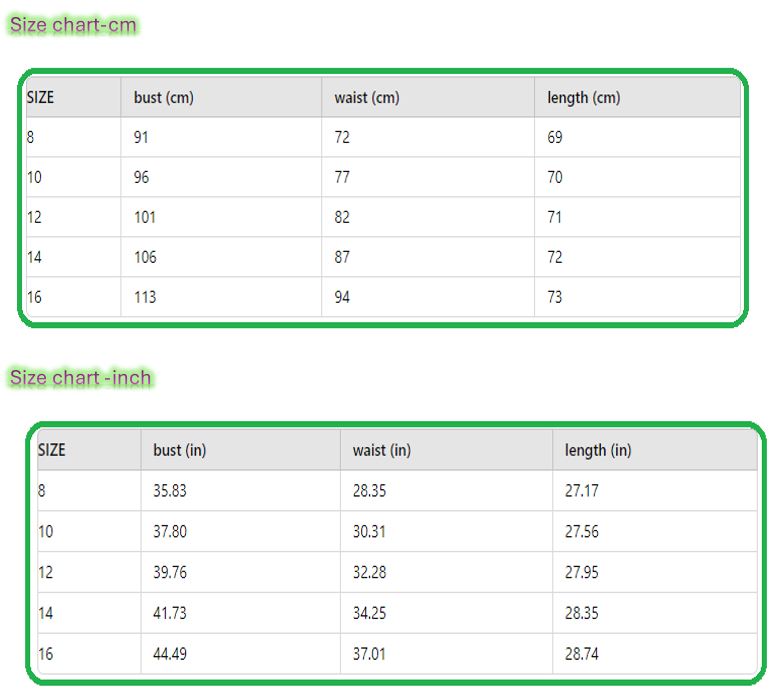Select the 'length (in)' column header
Viewport: 779px width, 700px height.
click(x=598, y=450)
